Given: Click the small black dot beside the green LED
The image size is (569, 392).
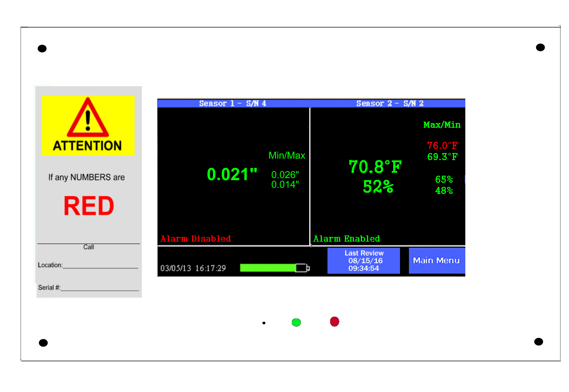Looking at the screenshot, I should point(264,323).
